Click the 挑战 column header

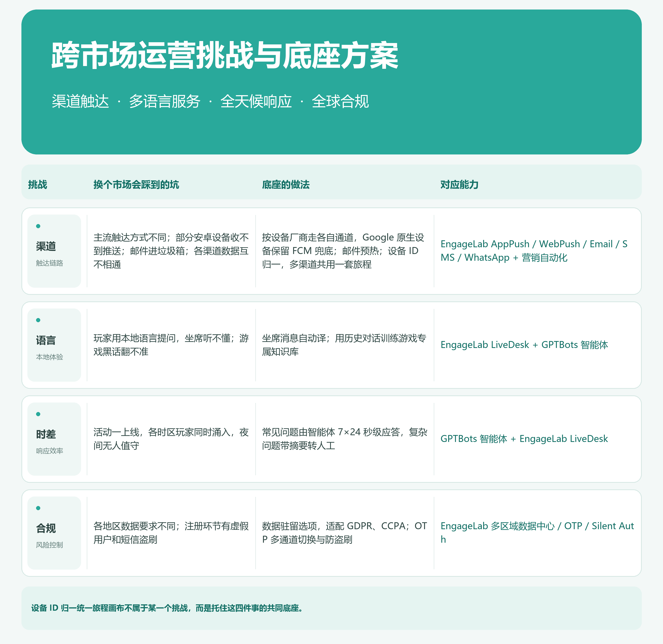click(x=37, y=185)
